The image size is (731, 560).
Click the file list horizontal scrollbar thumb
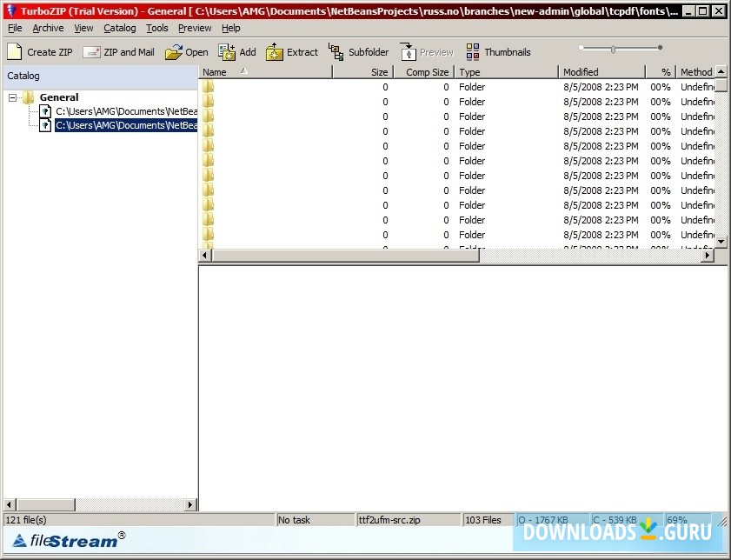click(x=345, y=255)
